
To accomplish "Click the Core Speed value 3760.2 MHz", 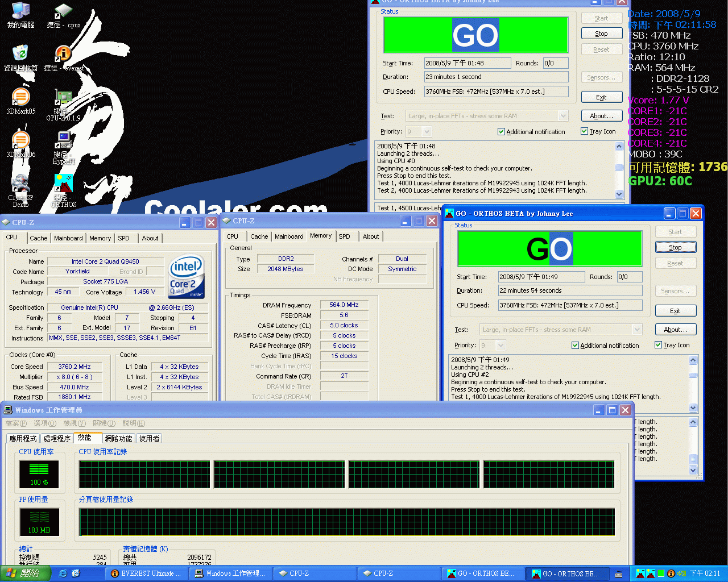I will tap(75, 367).
